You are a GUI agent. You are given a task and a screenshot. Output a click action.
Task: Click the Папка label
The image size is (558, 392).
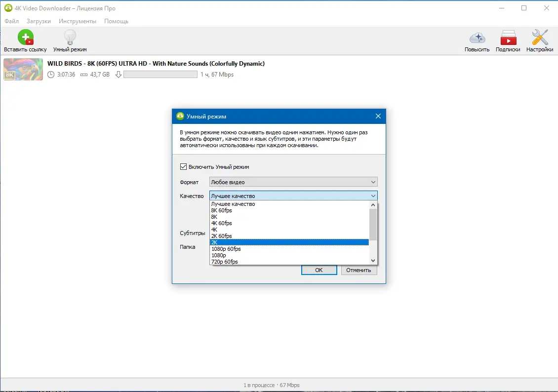point(188,247)
